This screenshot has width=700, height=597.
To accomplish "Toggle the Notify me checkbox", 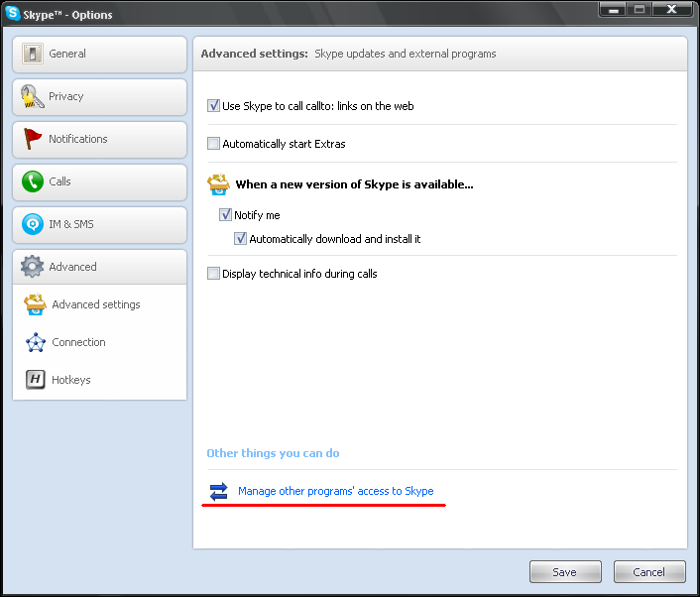I will click(225, 215).
